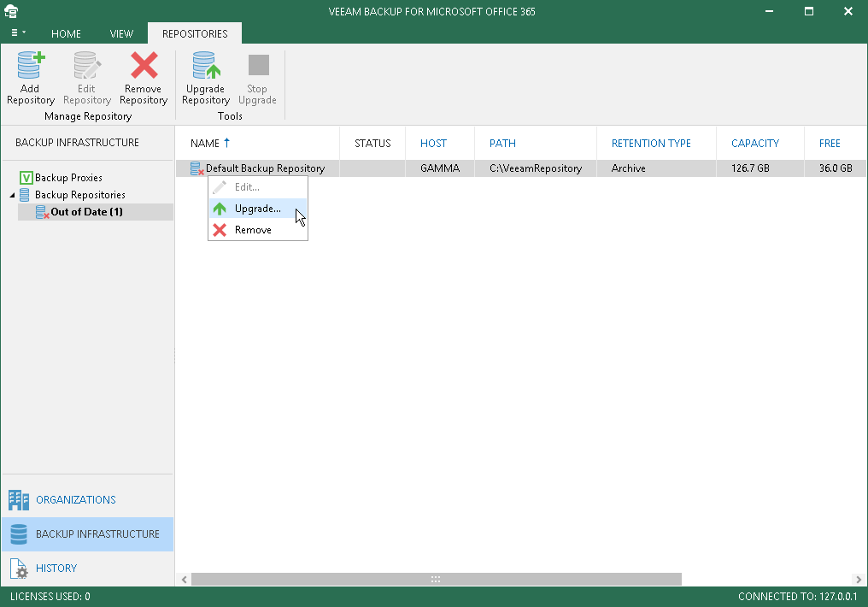This screenshot has width=868, height=607.
Task: Click LICENSES USED: 0 in status bar
Action: click(x=50, y=597)
